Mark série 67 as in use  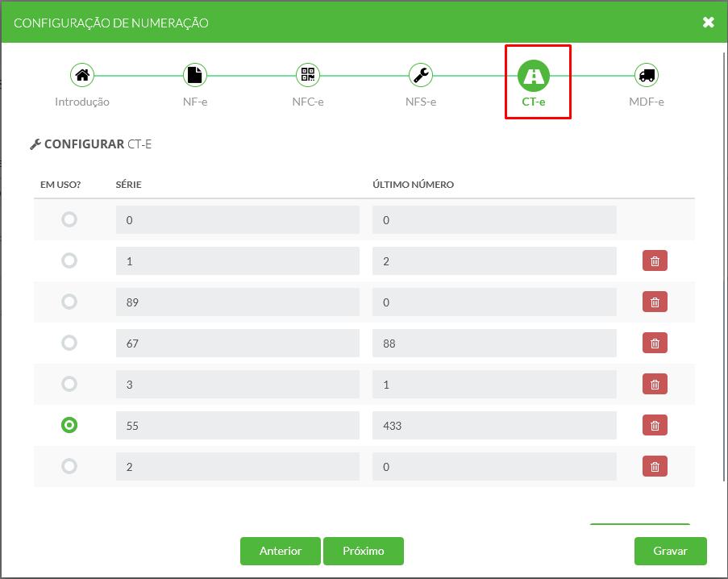point(69,343)
